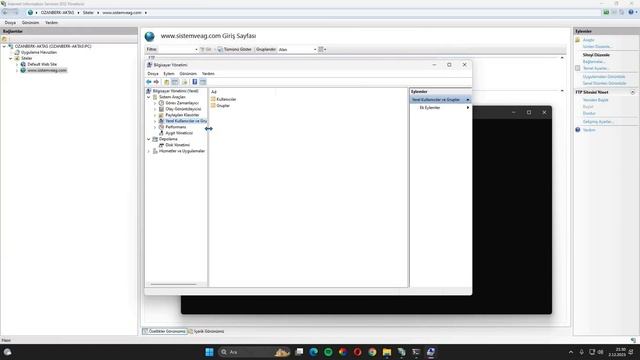The image size is (640, 360).
Task: Expand the Paylaşılan Klasörler node
Action: point(155,115)
